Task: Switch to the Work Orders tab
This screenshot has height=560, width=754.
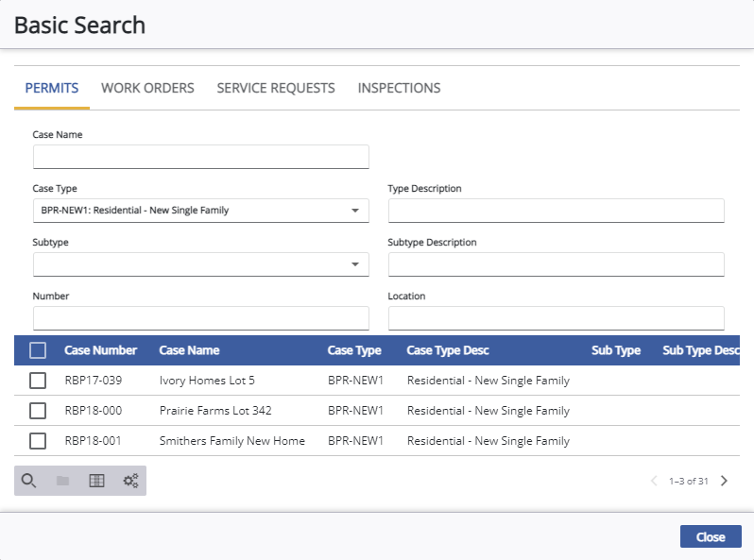Action: coord(147,88)
